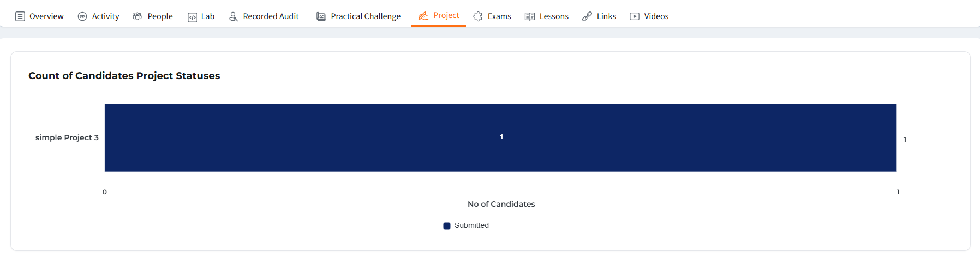Image resolution: width=980 pixels, height=258 pixels.
Task: Open the Activity tab
Action: [x=105, y=16]
